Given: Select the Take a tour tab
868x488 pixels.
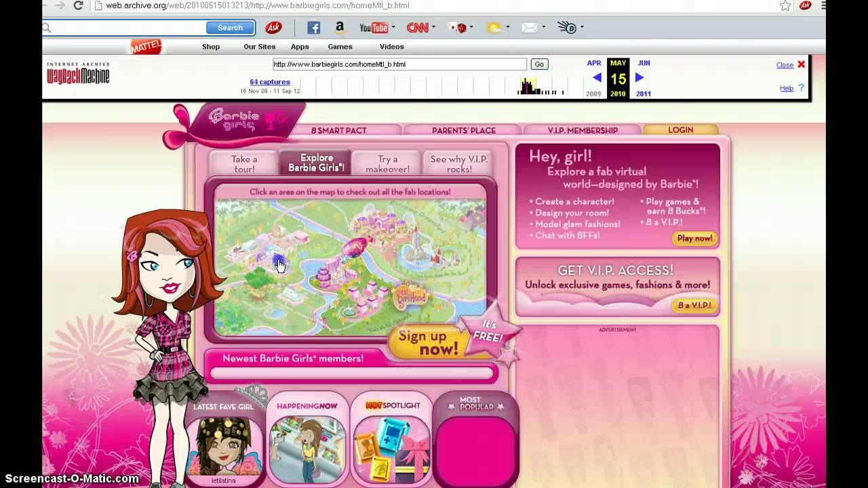Looking at the screenshot, I should 244,164.
